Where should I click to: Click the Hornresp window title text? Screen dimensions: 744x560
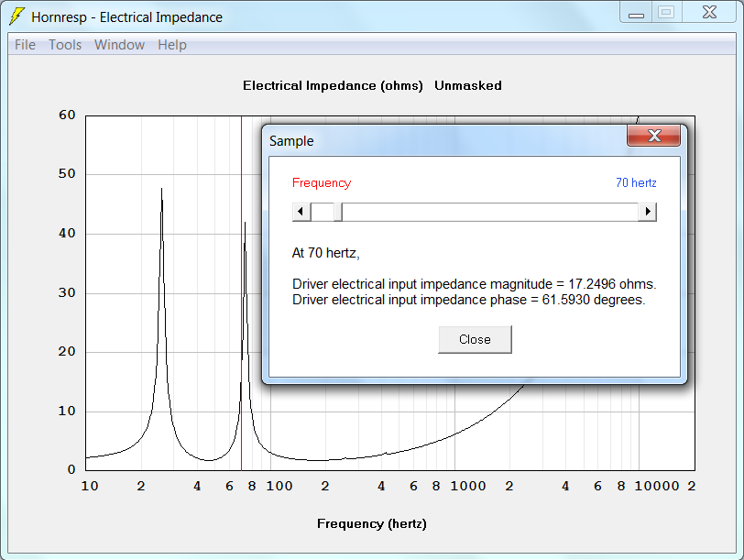(126, 17)
